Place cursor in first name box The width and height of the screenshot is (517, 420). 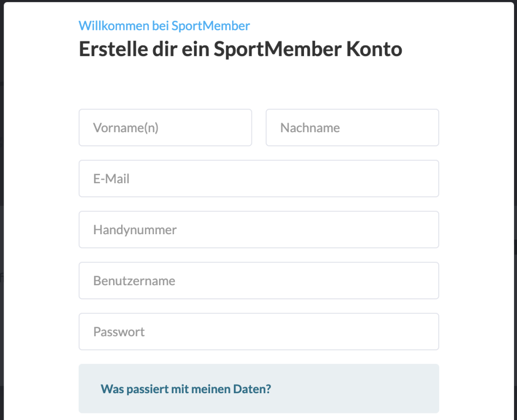tap(165, 128)
